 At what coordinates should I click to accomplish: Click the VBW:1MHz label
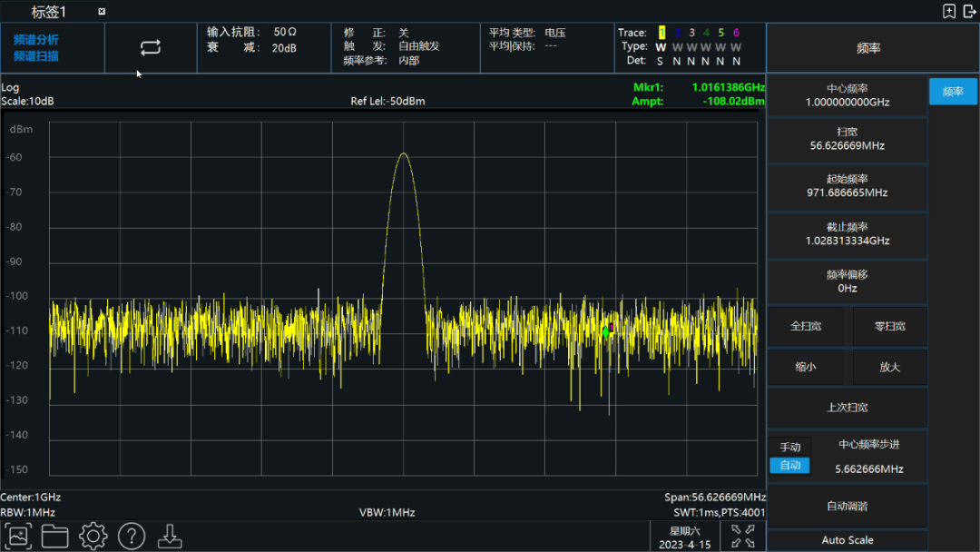pyautogui.click(x=387, y=513)
